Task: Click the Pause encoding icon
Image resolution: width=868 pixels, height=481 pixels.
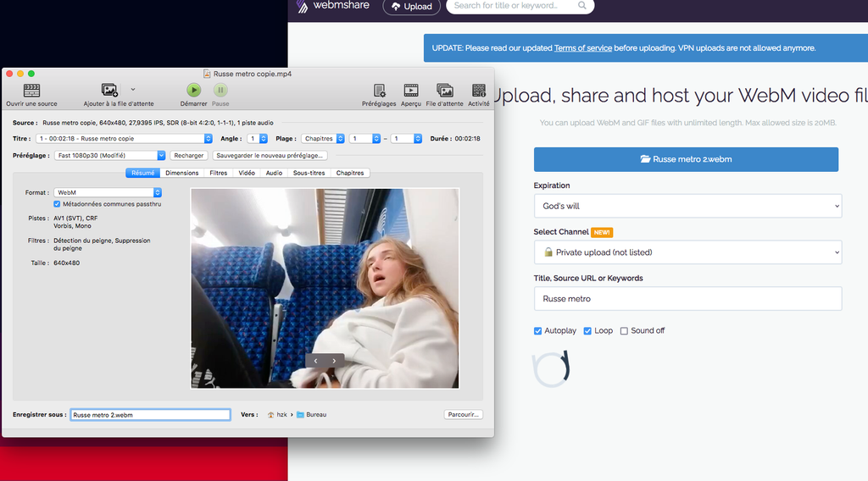Action: point(220,91)
